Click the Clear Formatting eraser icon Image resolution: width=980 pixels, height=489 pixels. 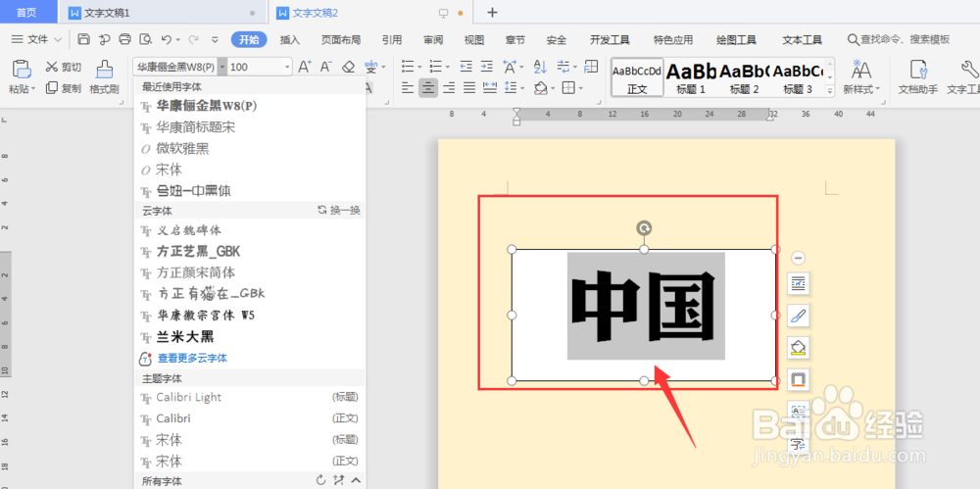[349, 67]
